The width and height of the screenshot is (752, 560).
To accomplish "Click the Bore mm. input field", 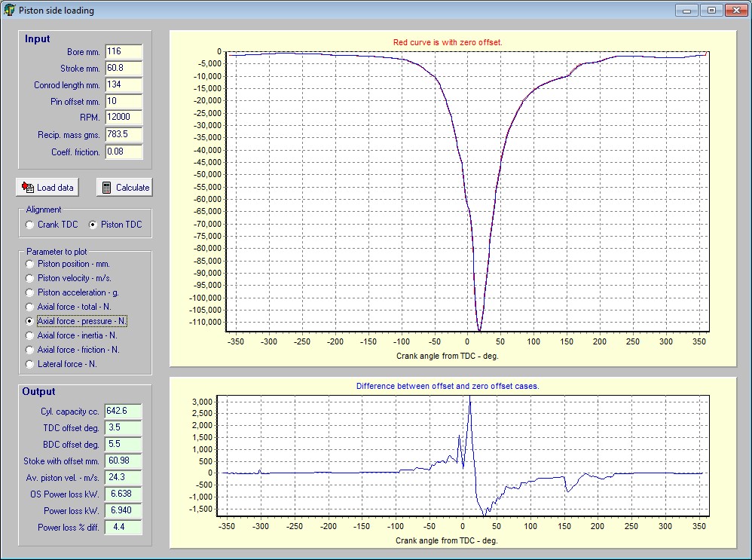I will [x=124, y=52].
